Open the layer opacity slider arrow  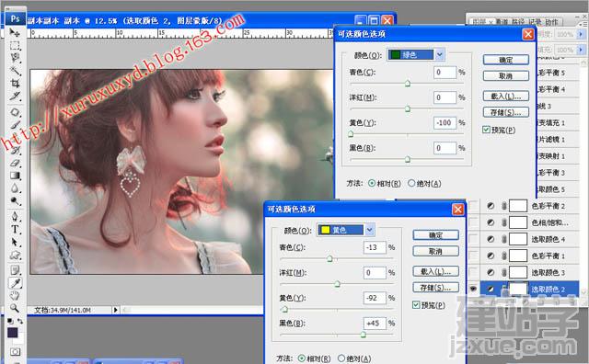pos(581,34)
